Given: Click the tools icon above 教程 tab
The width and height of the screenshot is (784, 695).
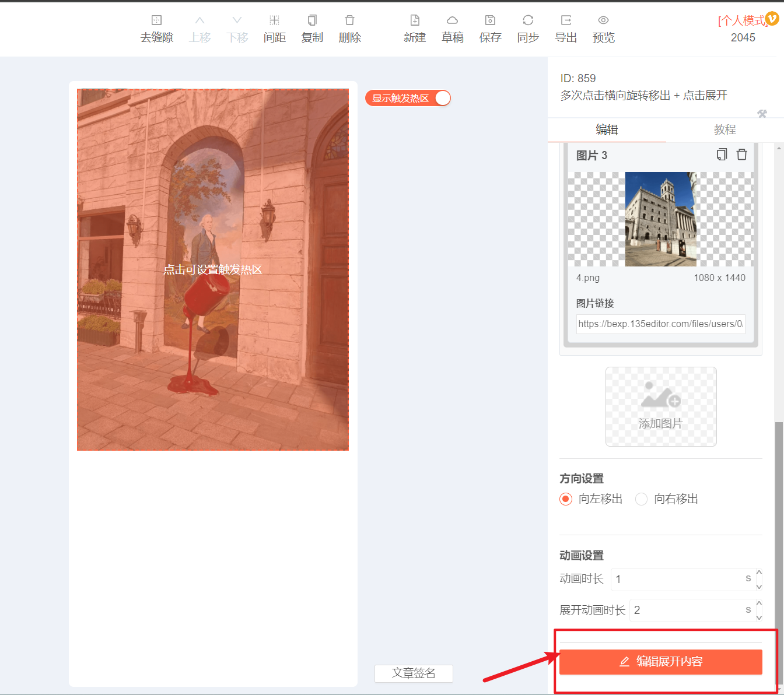Looking at the screenshot, I should [762, 114].
